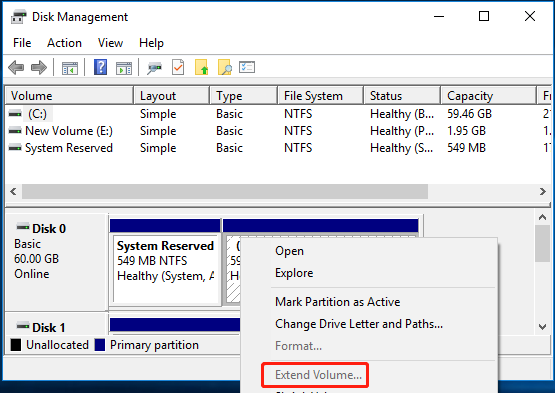
Task: Select the (C:) volume row
Action: (278, 114)
